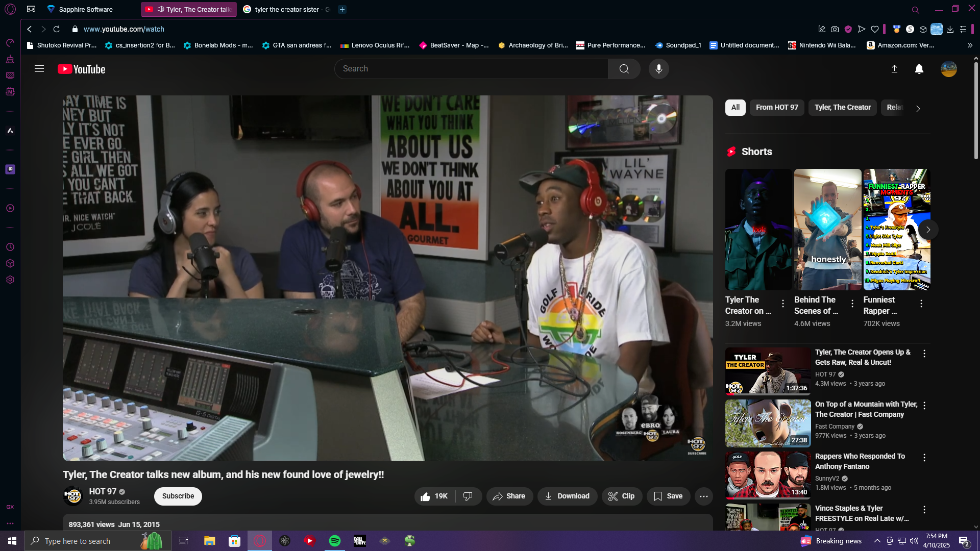Switch to tyler the creator sister tab
This screenshot has width=980, height=551.
[x=287, y=9]
